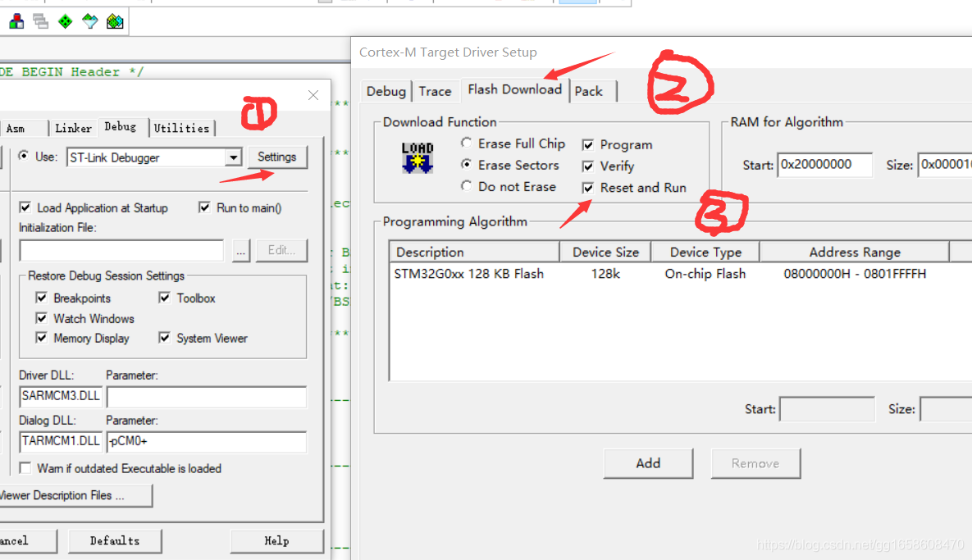Select the Utilities tab
The height and width of the screenshot is (560, 972).
click(x=181, y=128)
